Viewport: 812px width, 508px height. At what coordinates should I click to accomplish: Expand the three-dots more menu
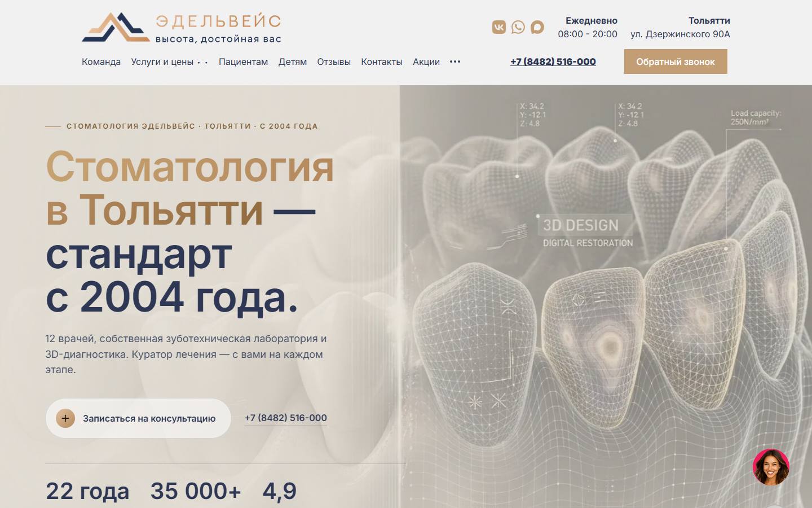click(455, 62)
